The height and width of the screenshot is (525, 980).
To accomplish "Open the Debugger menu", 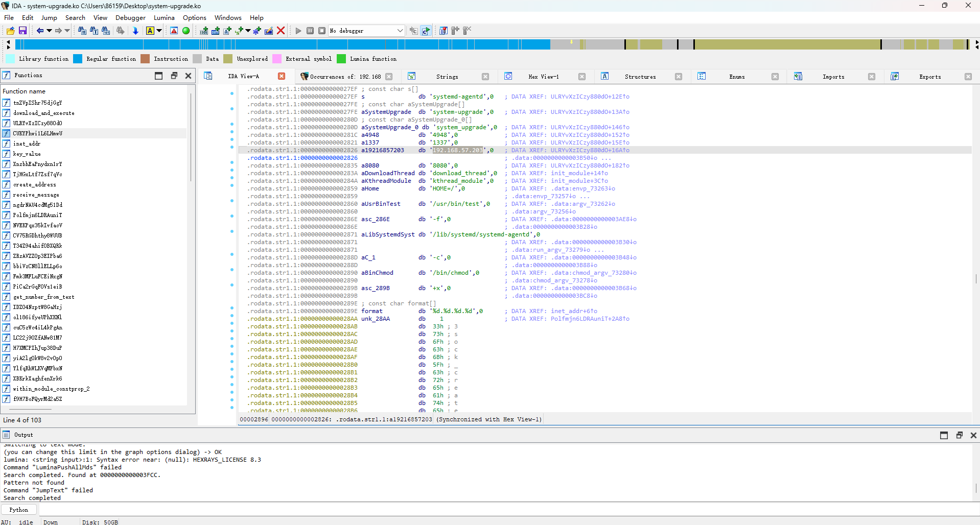I will tap(130, 17).
